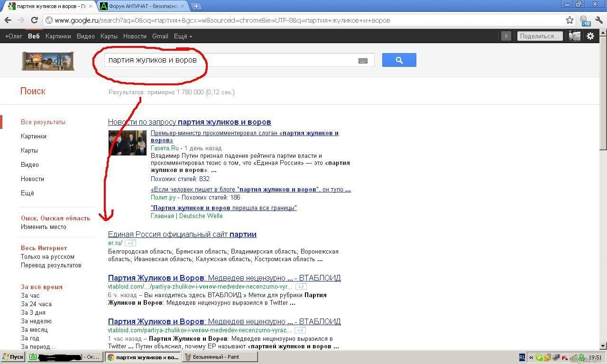Open Chrome wrench menu icon
Viewport: 607px width, 364px height.
coord(599,20)
